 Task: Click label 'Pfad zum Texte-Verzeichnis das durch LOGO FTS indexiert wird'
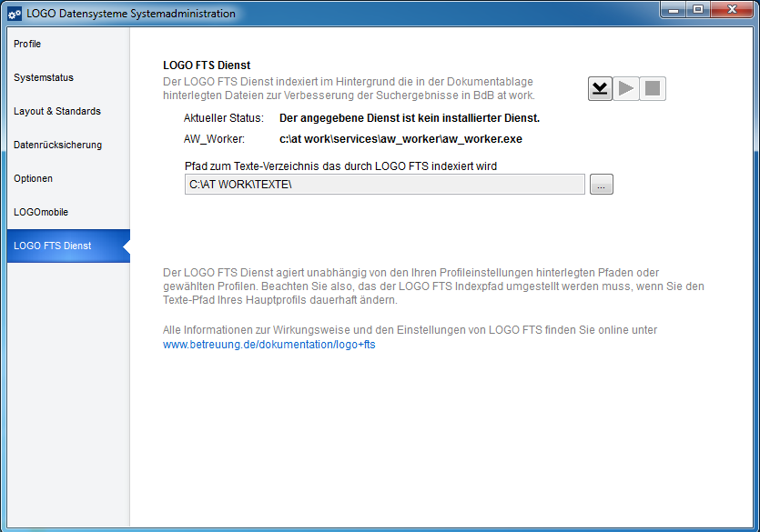pos(340,166)
